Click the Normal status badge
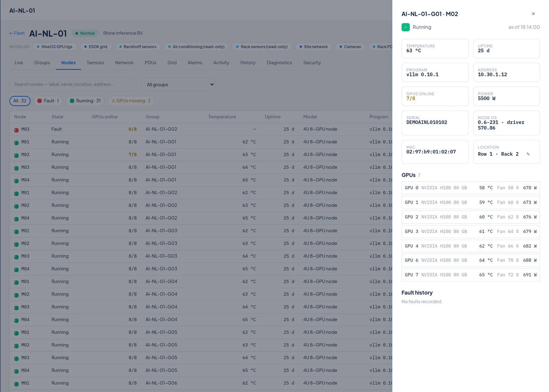549x392 pixels. [x=85, y=33]
